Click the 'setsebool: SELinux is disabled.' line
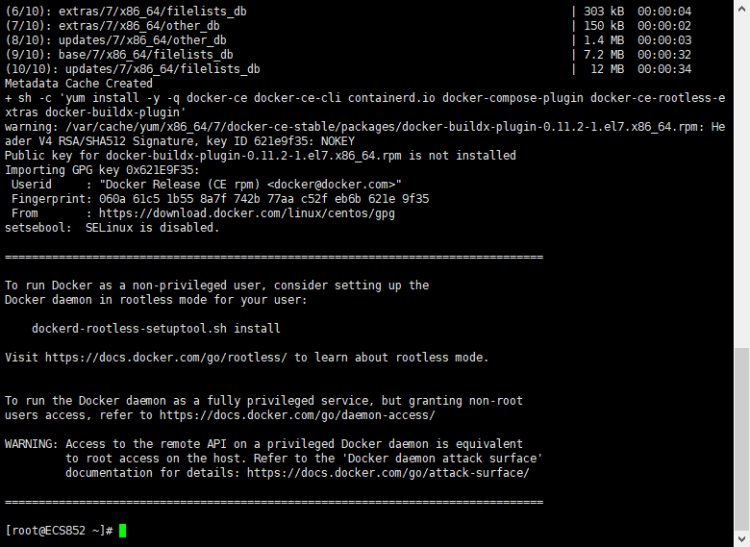Screen dimensions: 750x547 coord(111,228)
